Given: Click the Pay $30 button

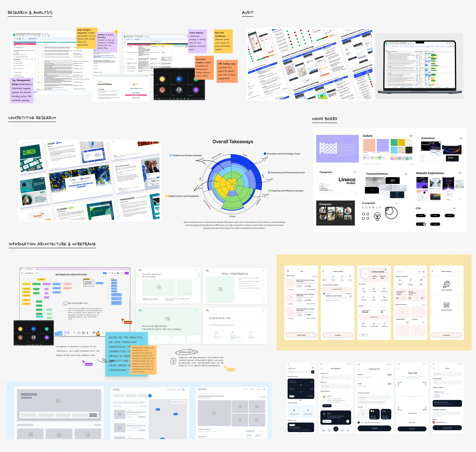Looking at the screenshot, I should click(x=374, y=428).
